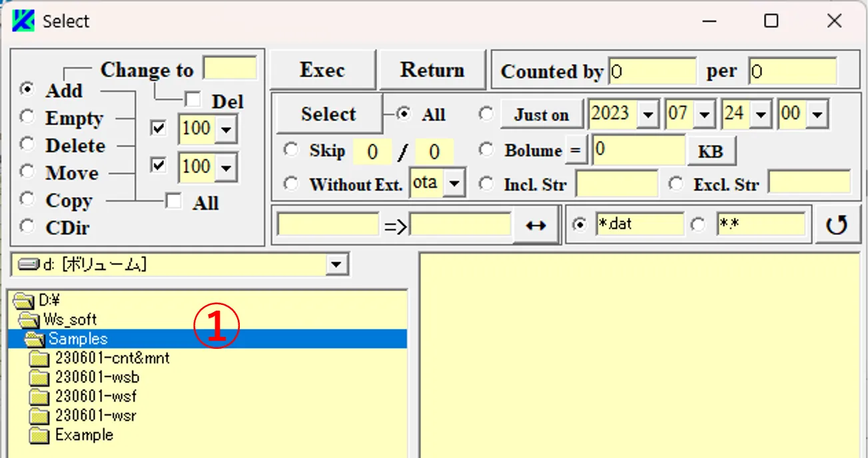868x458 pixels.
Task: Toggle the first checked 100 checkbox
Action: (x=159, y=128)
